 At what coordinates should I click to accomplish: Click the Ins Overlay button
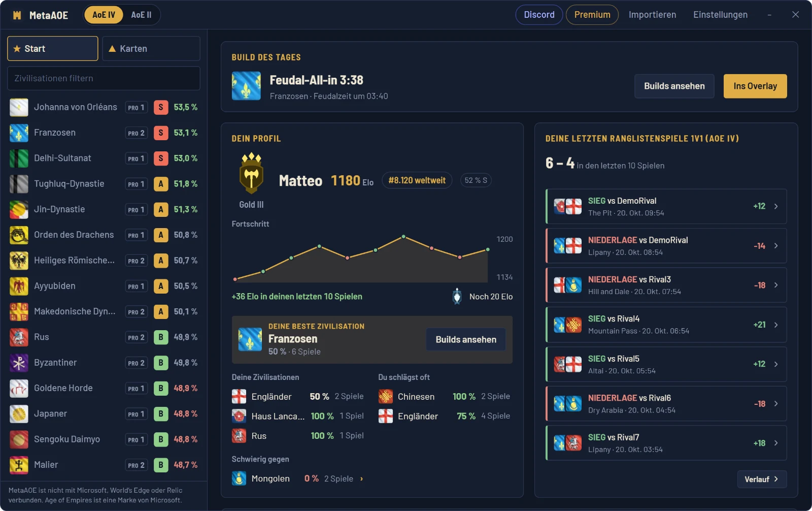[x=755, y=86]
